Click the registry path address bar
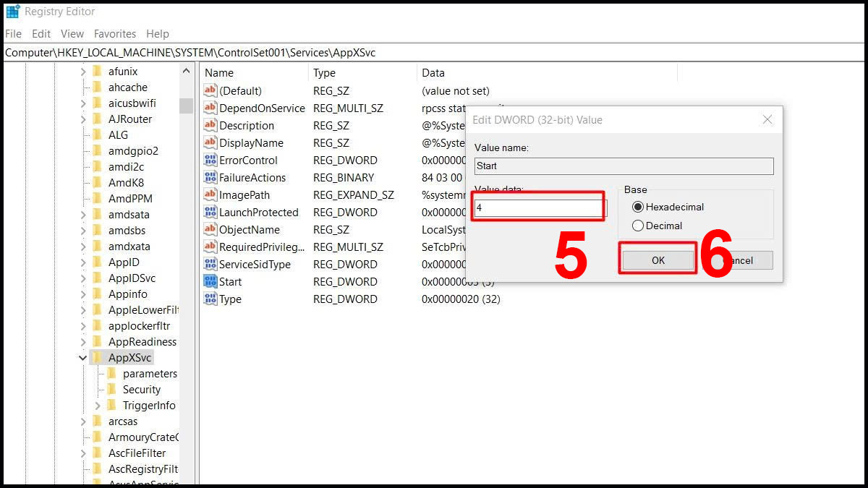Viewport: 868px width, 488px height. (x=434, y=53)
